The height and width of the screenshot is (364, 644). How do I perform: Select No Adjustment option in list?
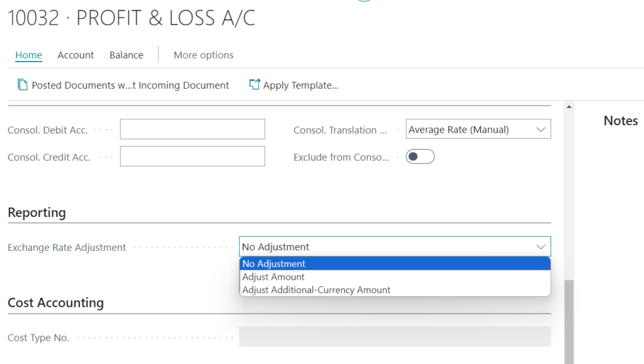pyautogui.click(x=395, y=263)
